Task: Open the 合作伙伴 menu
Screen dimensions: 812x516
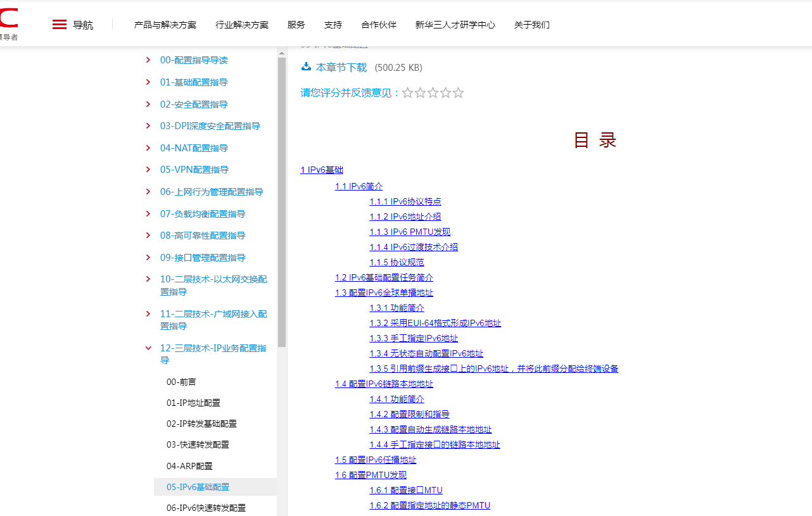Action: tap(379, 25)
